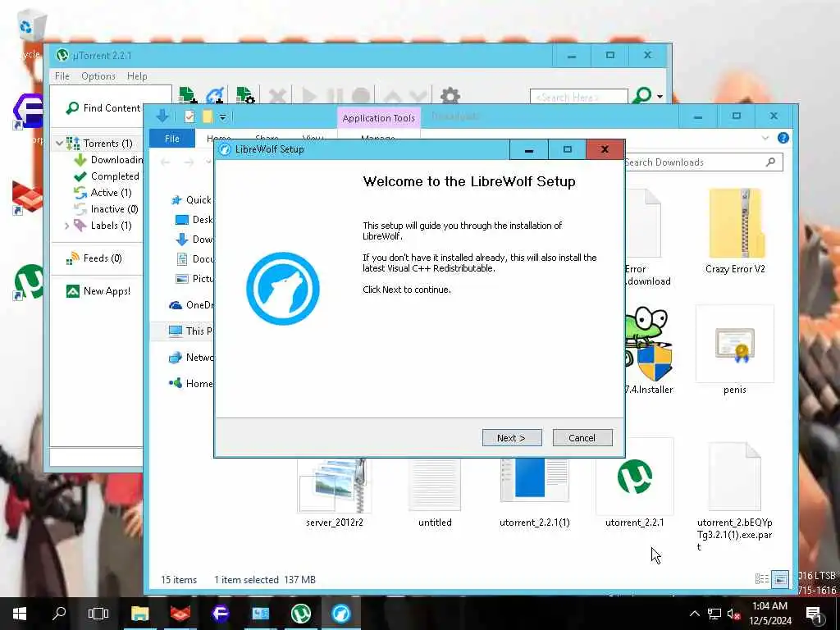
Task: Select Crazy Error V2 zip folder
Action: pyautogui.click(x=735, y=231)
